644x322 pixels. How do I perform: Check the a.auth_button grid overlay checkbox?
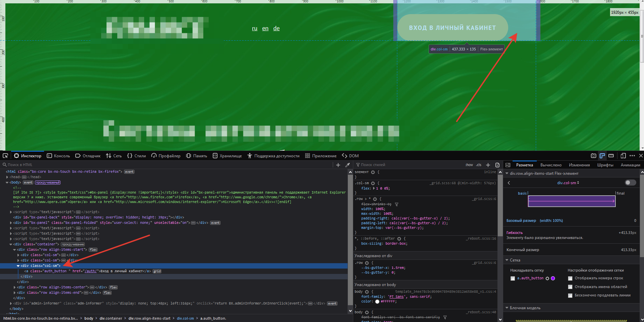click(x=513, y=278)
